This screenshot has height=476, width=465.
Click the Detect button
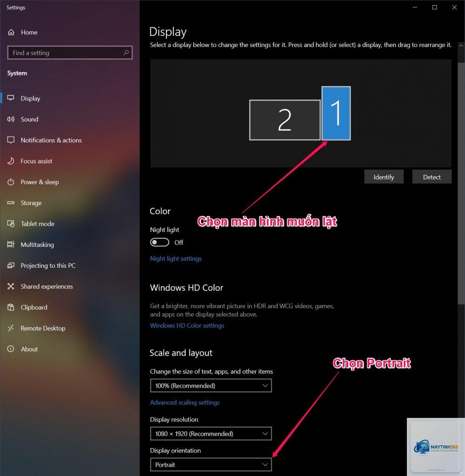432,177
